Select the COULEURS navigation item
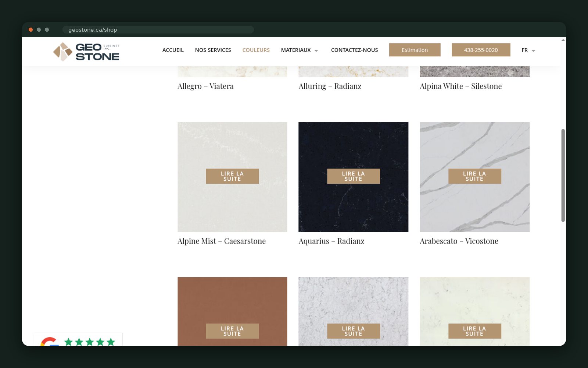Image resolution: width=588 pixels, height=368 pixels. (x=256, y=50)
